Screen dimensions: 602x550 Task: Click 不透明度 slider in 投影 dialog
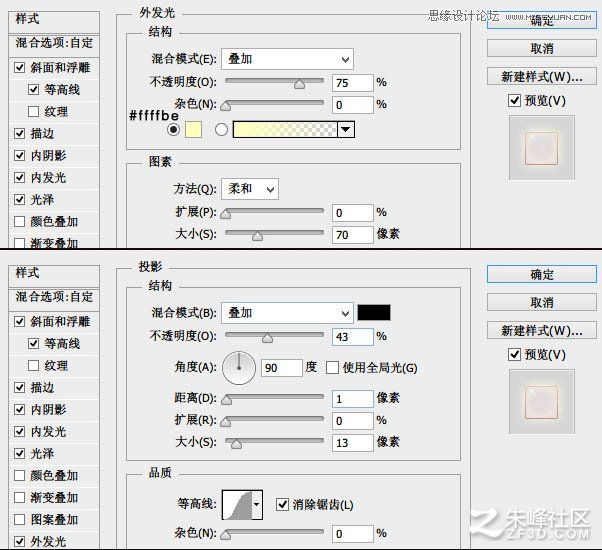(275, 336)
